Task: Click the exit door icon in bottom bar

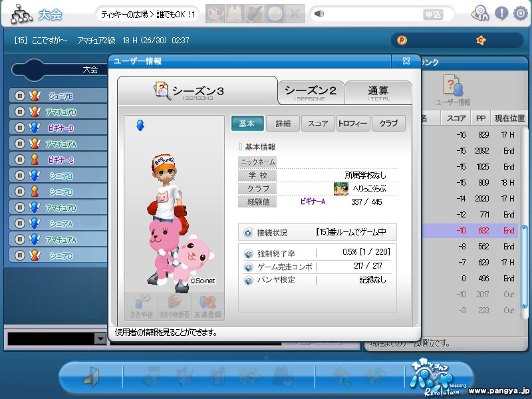Action: coord(92,376)
